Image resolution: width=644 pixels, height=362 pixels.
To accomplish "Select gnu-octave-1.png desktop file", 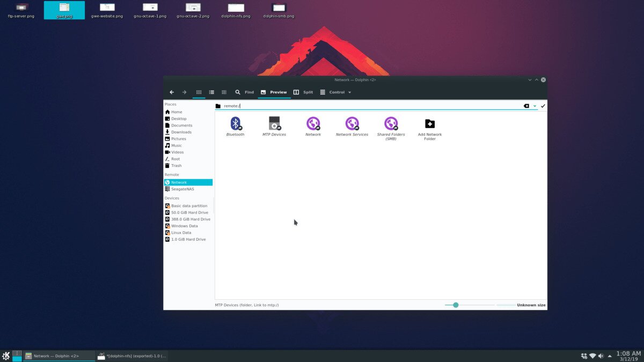I will coord(150,10).
